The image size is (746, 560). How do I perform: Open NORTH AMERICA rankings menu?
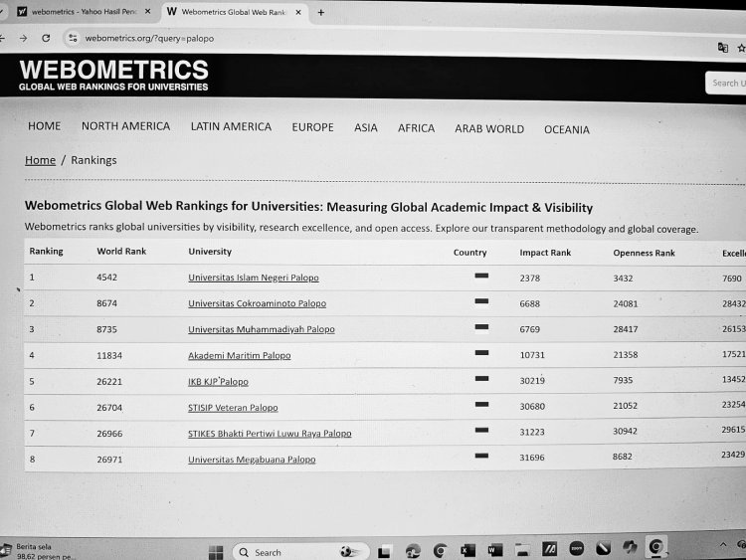coord(125,126)
